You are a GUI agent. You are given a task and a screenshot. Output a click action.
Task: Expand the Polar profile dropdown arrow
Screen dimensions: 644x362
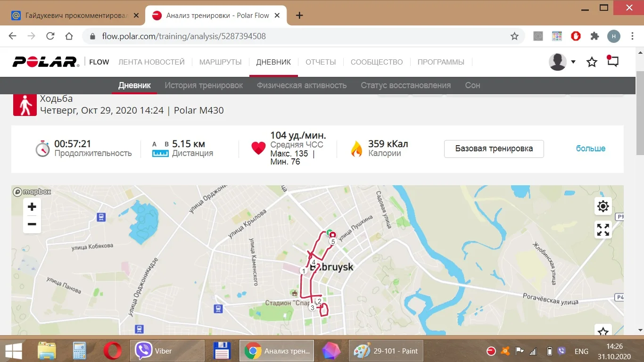[x=573, y=62]
